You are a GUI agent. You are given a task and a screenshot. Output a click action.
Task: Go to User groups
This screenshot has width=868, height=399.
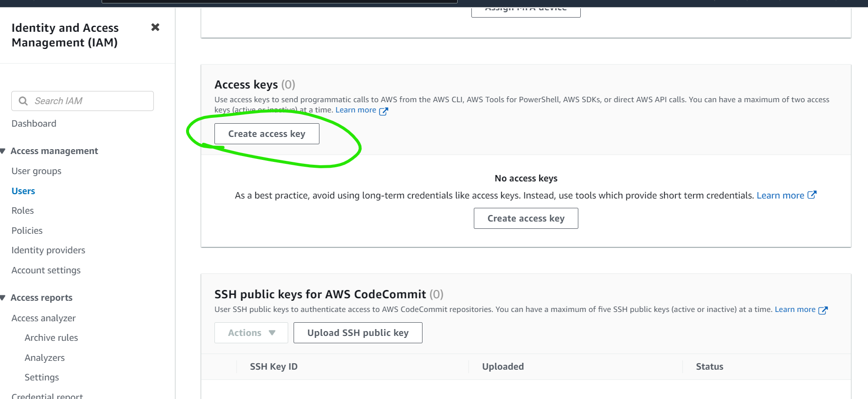36,171
